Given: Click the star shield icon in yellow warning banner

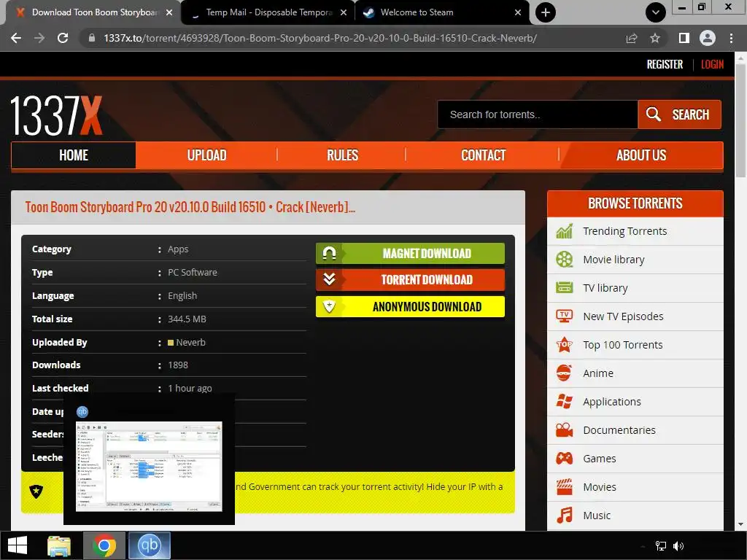Looking at the screenshot, I should click(36, 491).
